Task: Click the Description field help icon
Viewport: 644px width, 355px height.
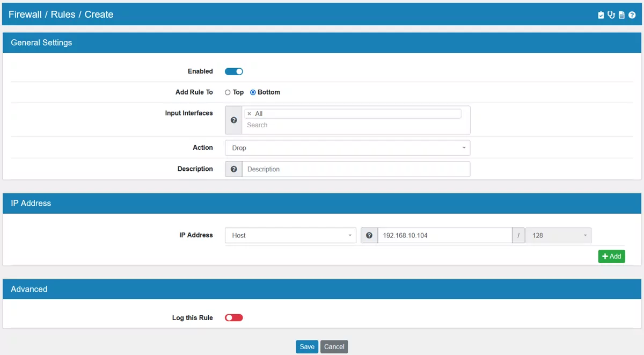Action: tap(234, 169)
